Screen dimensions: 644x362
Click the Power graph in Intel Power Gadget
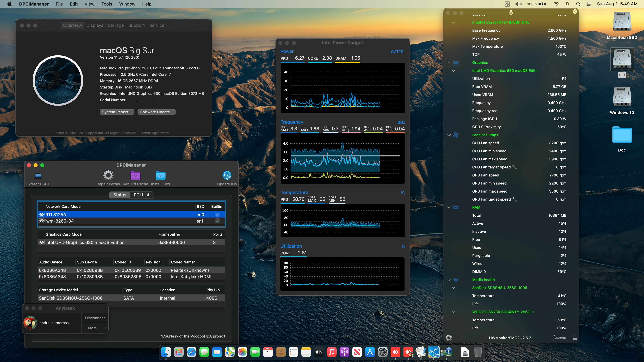click(x=342, y=88)
